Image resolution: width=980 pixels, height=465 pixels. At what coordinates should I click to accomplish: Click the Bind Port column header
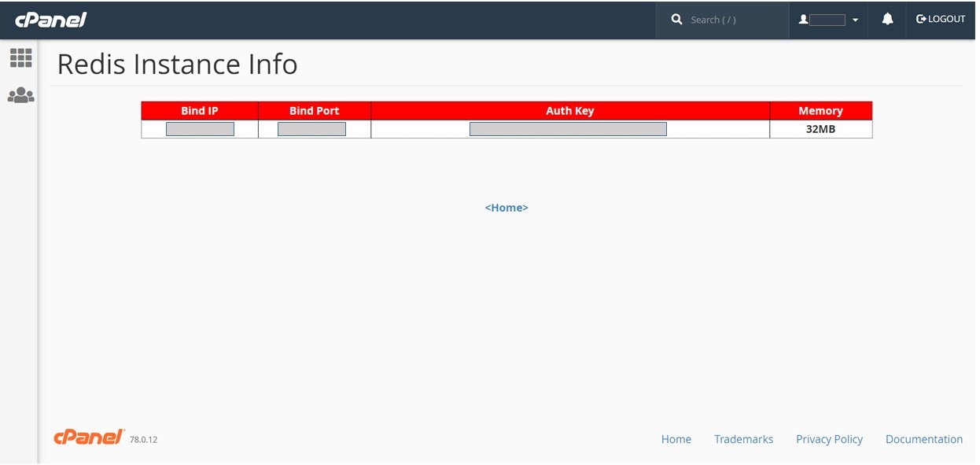(315, 111)
